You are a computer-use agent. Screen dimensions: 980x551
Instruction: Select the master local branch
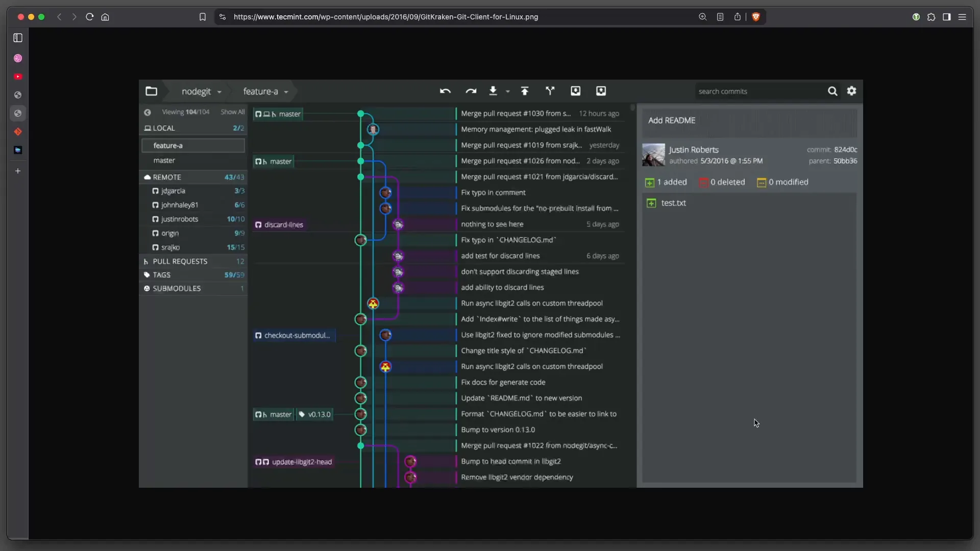(164, 160)
